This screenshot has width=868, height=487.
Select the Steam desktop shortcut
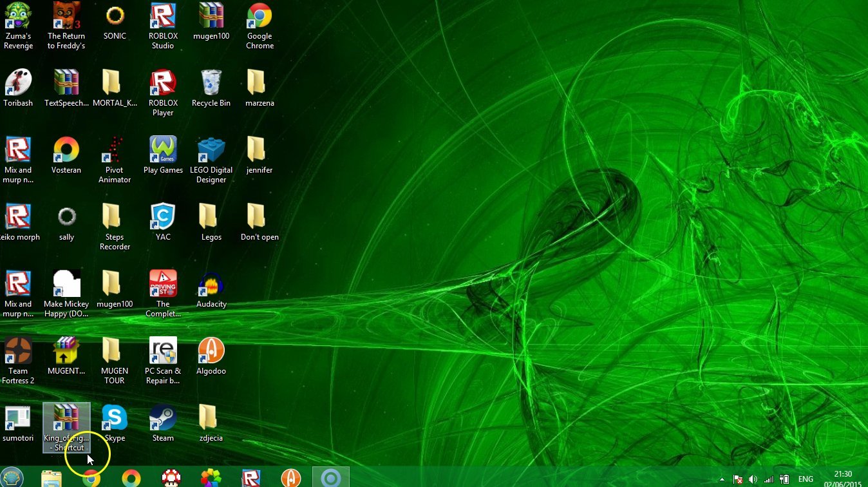click(x=163, y=423)
